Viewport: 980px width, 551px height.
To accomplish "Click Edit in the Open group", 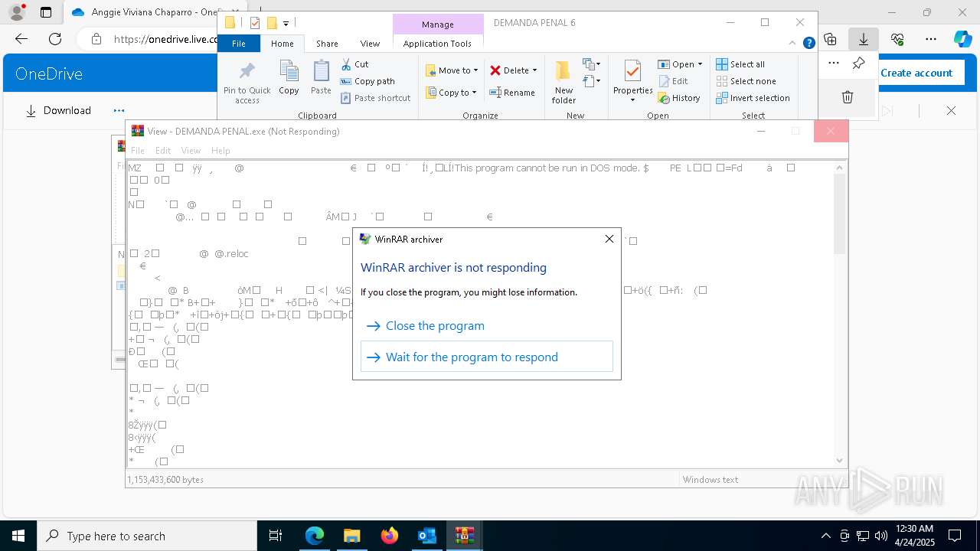I will (673, 81).
